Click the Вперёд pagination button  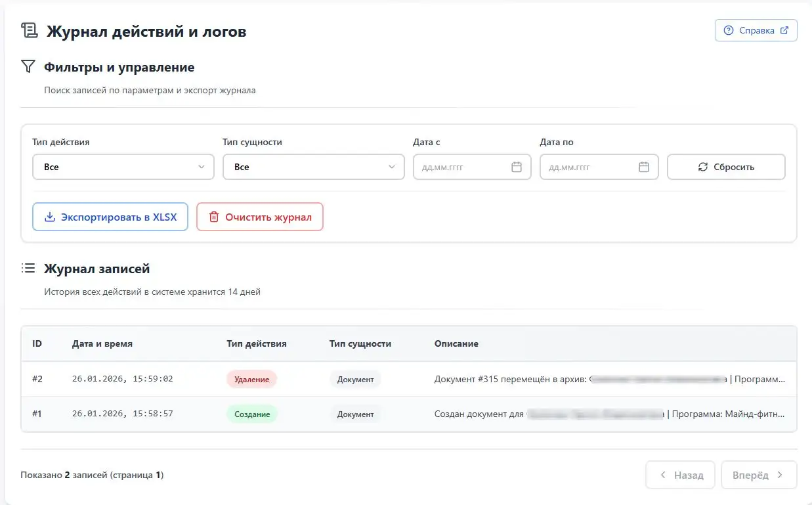point(759,475)
